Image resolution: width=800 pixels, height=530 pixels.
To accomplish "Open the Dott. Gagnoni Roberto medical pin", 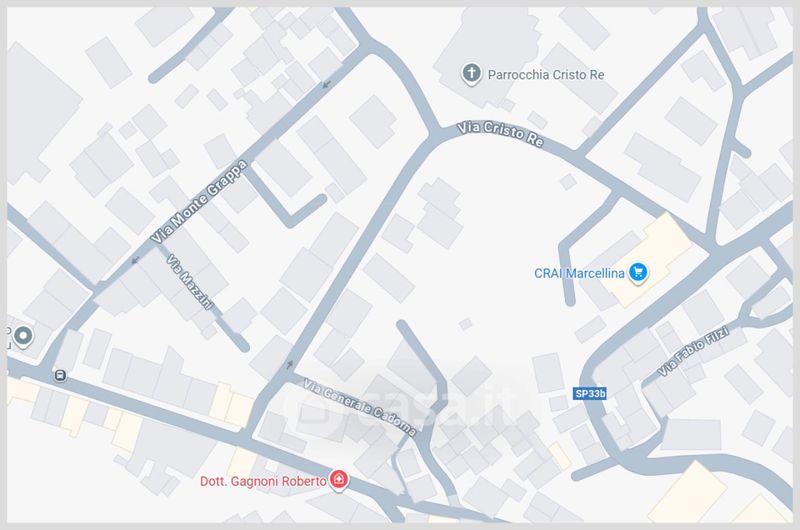I will coord(339,480).
